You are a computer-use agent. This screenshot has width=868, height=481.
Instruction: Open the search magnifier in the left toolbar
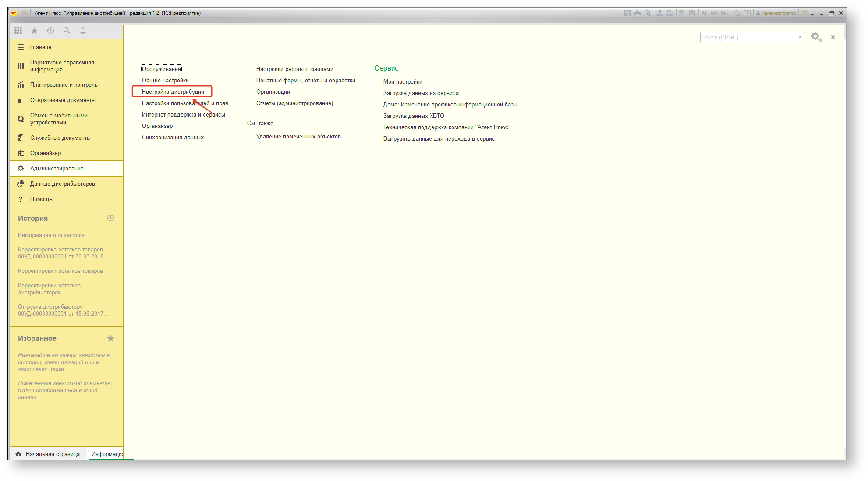pyautogui.click(x=67, y=30)
